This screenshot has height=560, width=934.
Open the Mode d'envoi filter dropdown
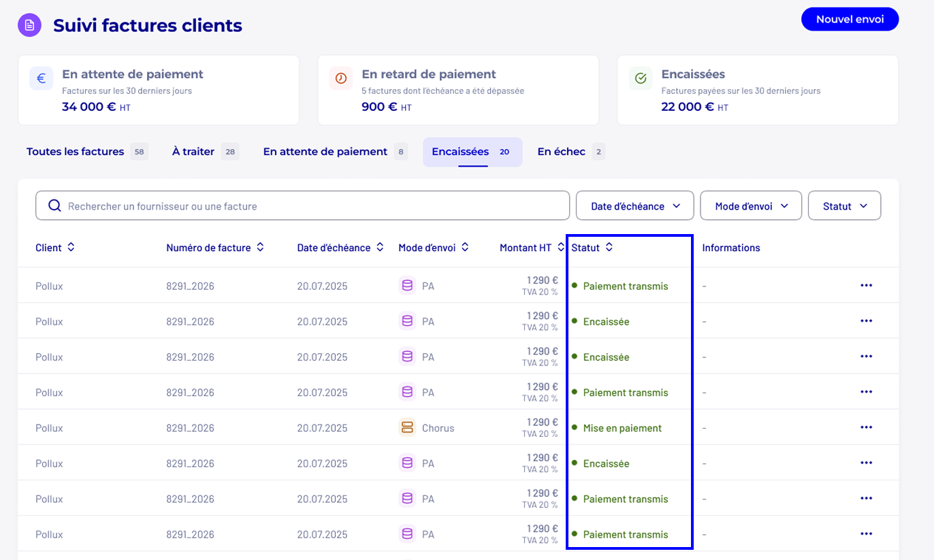point(751,205)
